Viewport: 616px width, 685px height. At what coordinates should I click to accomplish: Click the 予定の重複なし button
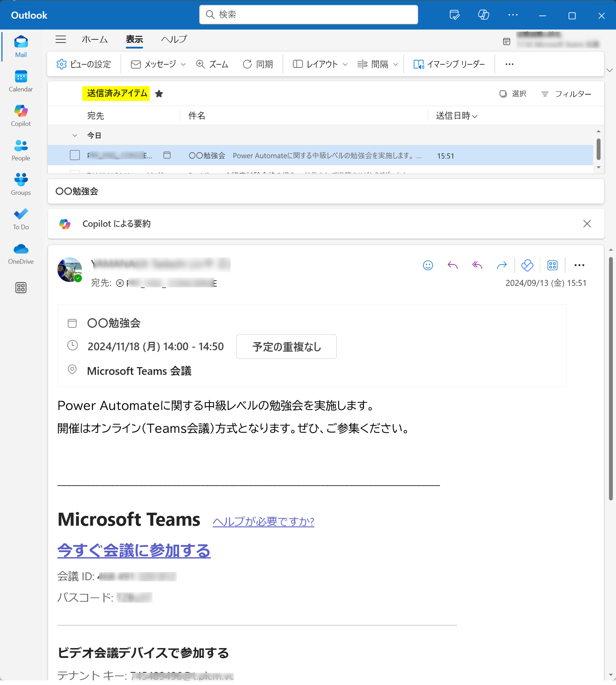[286, 347]
